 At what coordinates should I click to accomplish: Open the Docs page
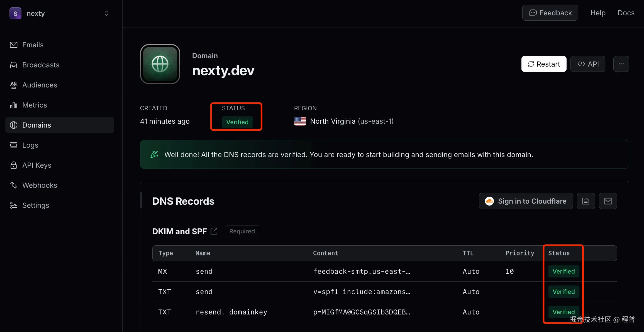coord(626,13)
